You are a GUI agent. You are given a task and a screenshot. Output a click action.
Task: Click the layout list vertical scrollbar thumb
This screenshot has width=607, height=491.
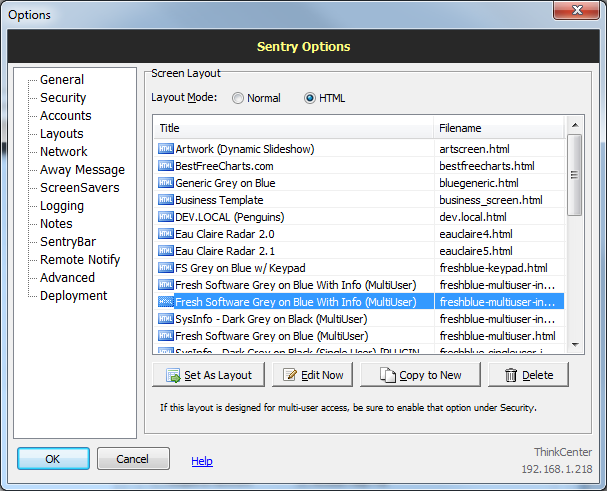point(575,175)
